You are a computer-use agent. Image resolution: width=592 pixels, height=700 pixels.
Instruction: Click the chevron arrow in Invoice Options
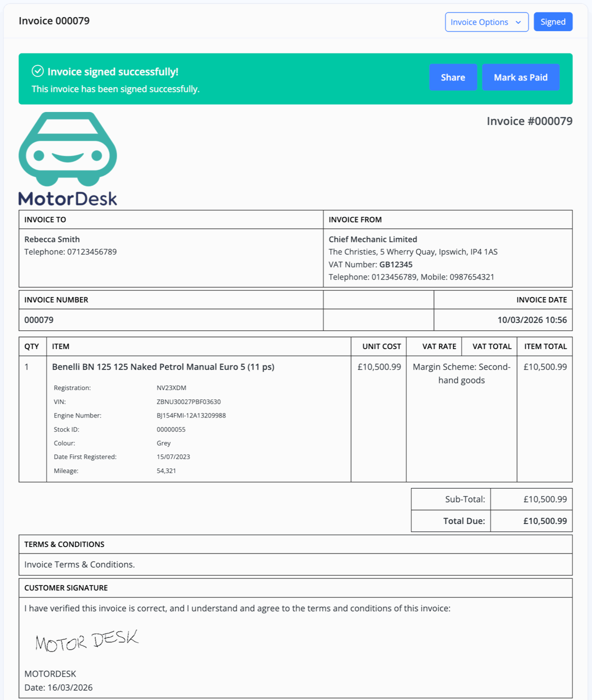(x=518, y=22)
